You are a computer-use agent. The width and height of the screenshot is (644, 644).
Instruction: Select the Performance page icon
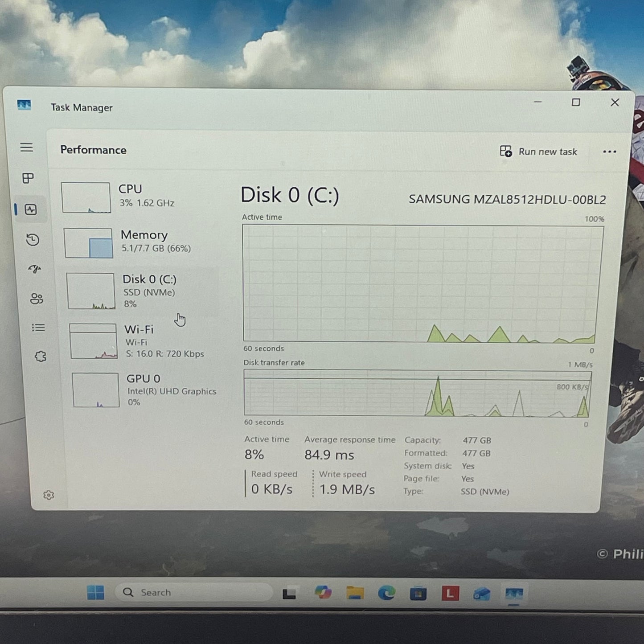(x=31, y=209)
